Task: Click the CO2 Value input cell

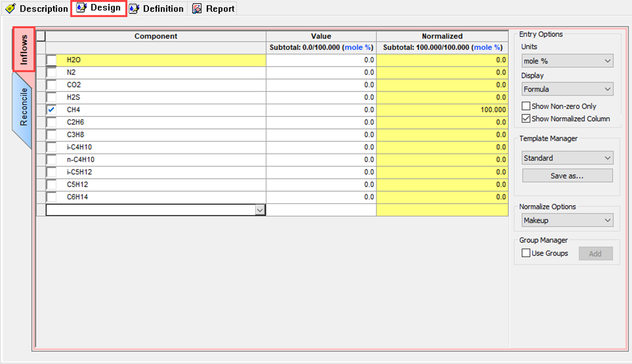Action: [321, 85]
